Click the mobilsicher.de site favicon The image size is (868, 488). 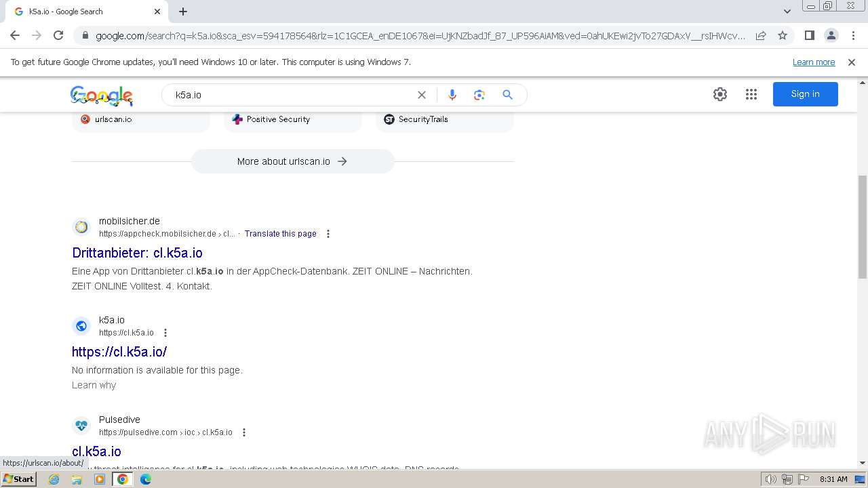pos(81,227)
